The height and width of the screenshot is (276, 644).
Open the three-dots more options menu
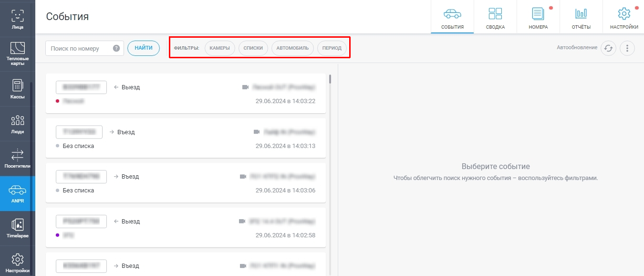(627, 48)
